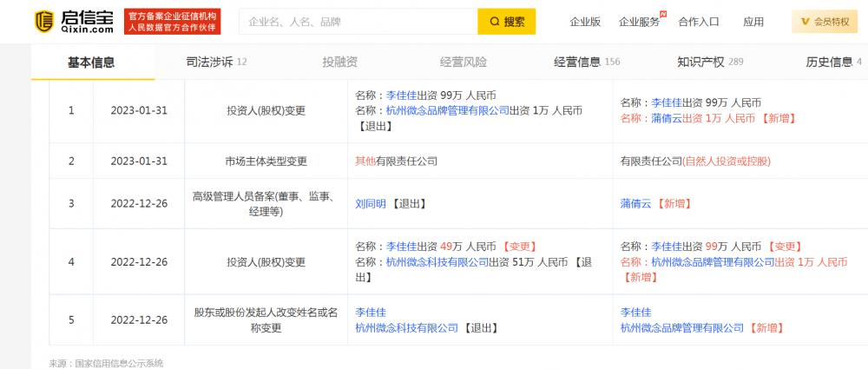
Task: Select 有限责任公司(自然人投资或控股) text in row 2
Action: click(695, 161)
